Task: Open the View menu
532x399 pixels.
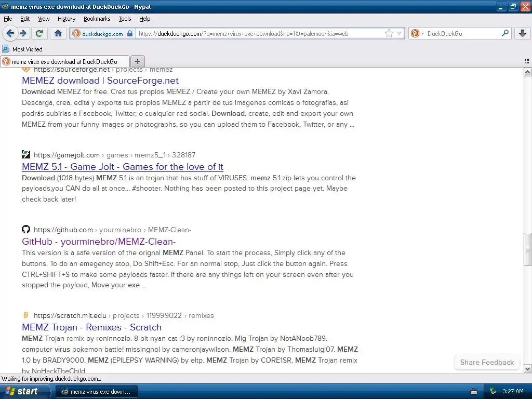Action: coord(44,19)
